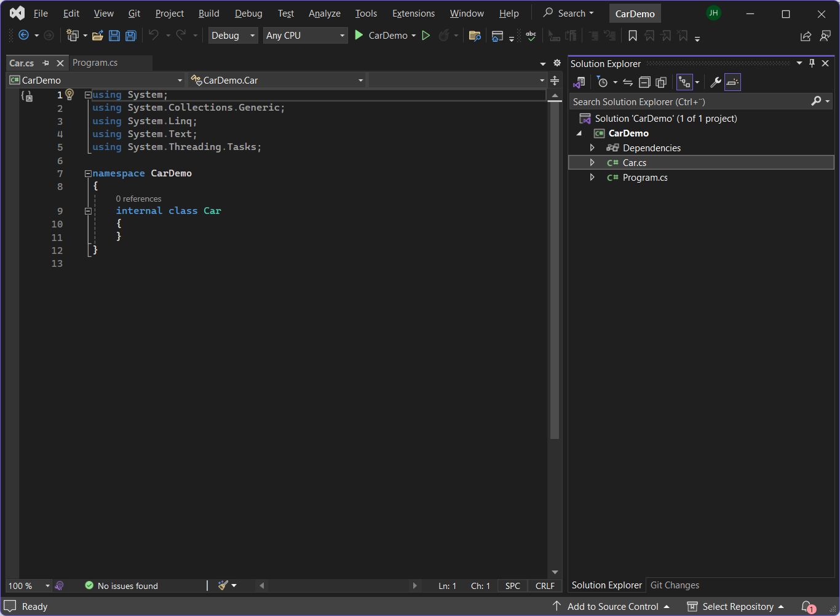The height and width of the screenshot is (616, 840).
Task: Click the lightbulb quick actions icon
Action: (x=69, y=94)
